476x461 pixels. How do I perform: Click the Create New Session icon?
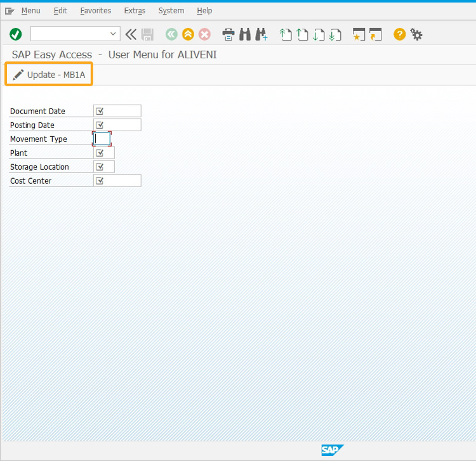click(x=359, y=34)
